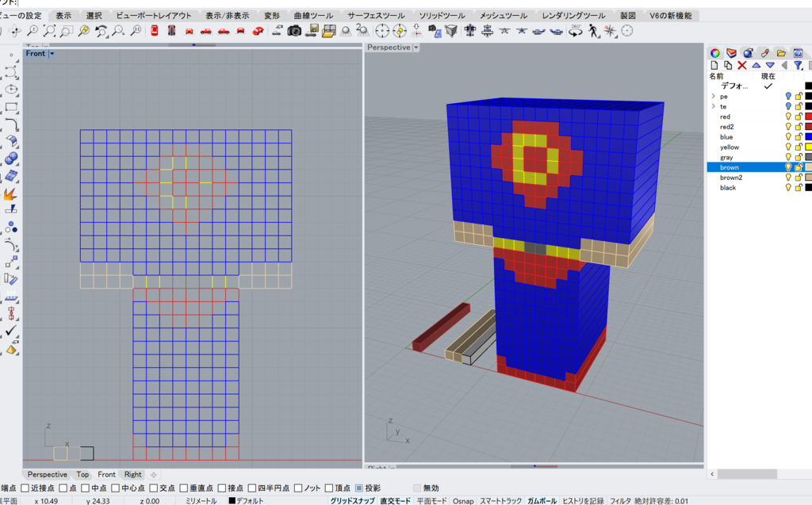Select the Rectangle tool in left sidebar
The image size is (812, 505).
coord(11,107)
